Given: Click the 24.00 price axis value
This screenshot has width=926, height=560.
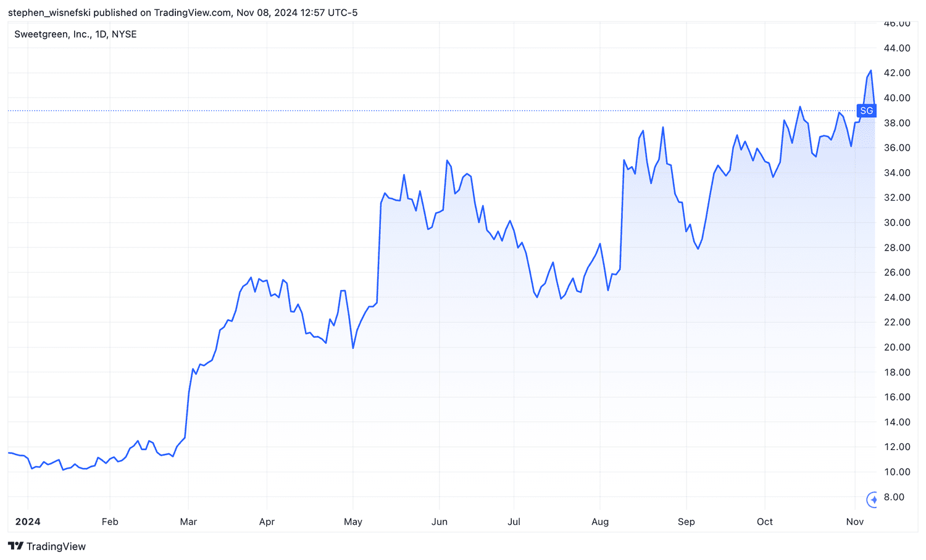Looking at the screenshot, I should click(897, 298).
